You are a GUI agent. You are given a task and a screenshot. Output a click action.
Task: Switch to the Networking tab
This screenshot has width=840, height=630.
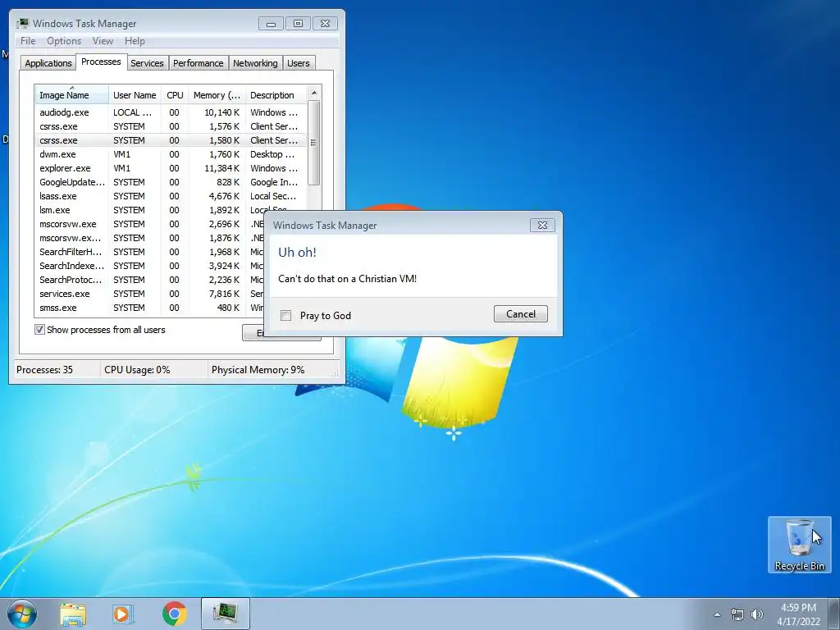pyautogui.click(x=255, y=63)
